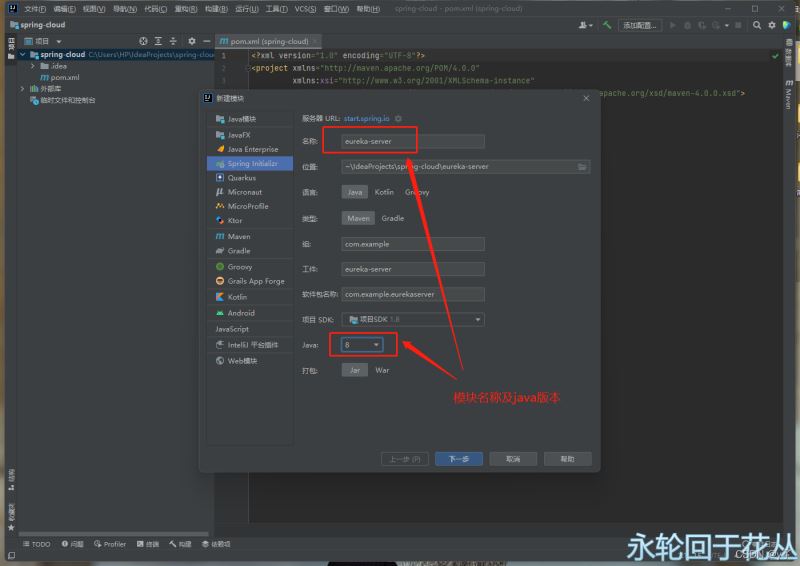The height and width of the screenshot is (566, 800).
Task: Open project panel settings gear
Action: [x=192, y=41]
